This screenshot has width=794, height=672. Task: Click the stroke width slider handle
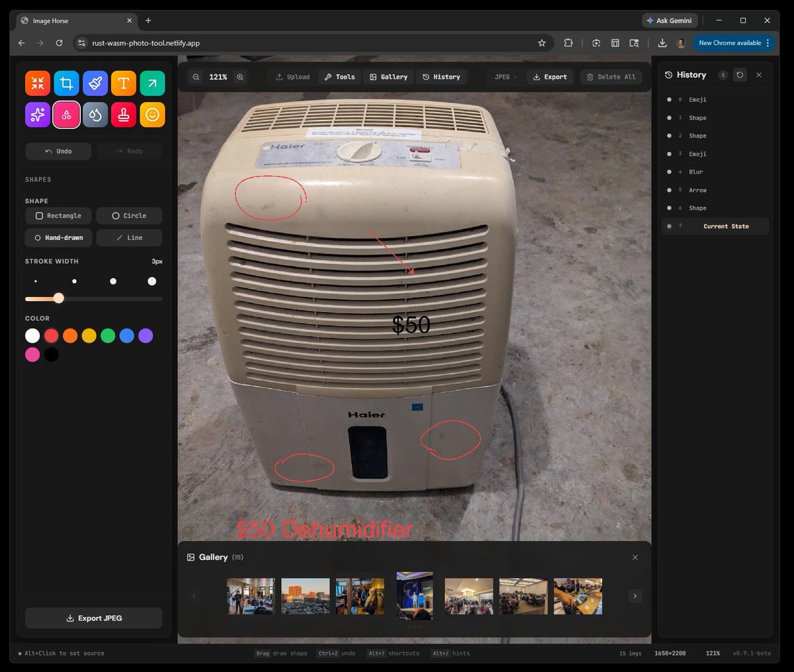point(59,298)
